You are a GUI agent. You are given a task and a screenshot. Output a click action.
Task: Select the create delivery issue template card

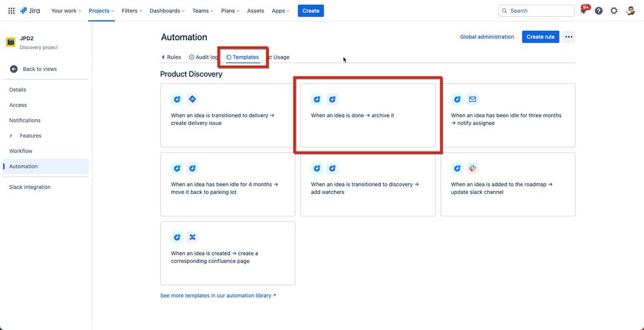(x=228, y=115)
